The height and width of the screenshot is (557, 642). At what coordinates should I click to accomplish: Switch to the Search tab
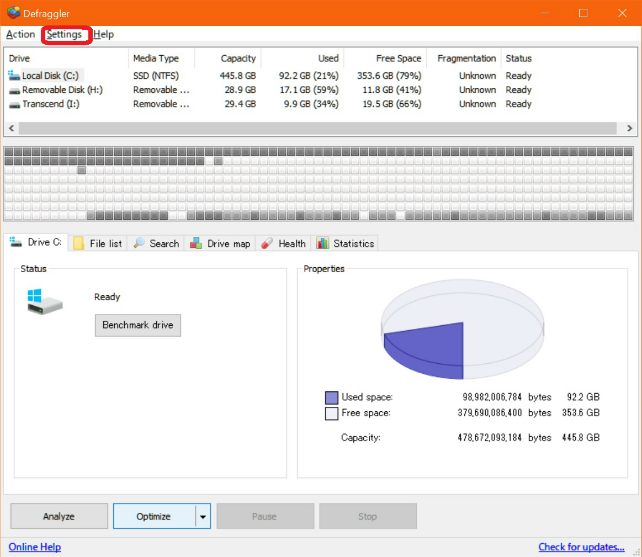(x=156, y=243)
